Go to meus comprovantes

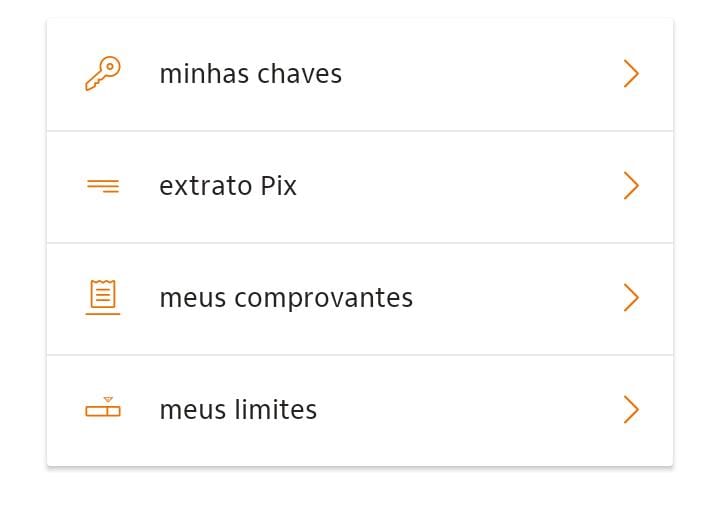point(360,299)
